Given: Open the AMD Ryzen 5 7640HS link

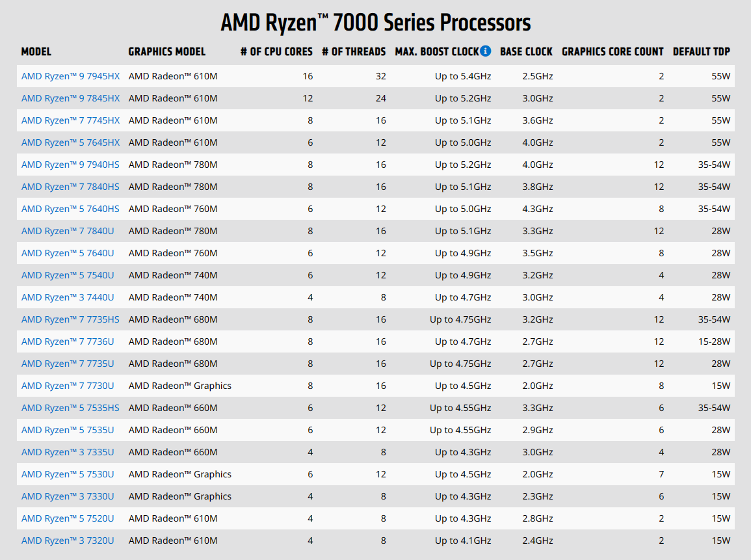Looking at the screenshot, I should click(x=70, y=209).
